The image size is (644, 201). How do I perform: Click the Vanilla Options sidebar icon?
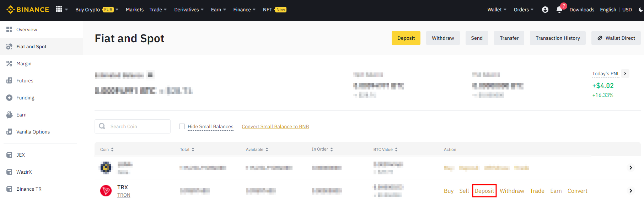(x=9, y=132)
